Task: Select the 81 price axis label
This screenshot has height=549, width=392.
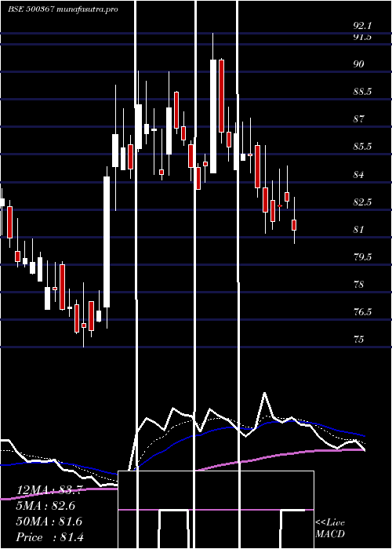Action: [x=359, y=229]
